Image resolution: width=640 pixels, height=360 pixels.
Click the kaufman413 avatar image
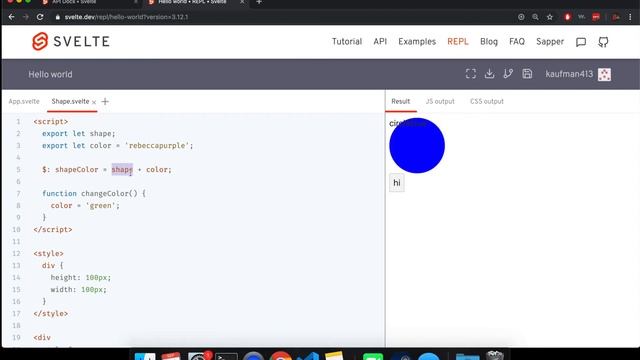pyautogui.click(x=604, y=74)
